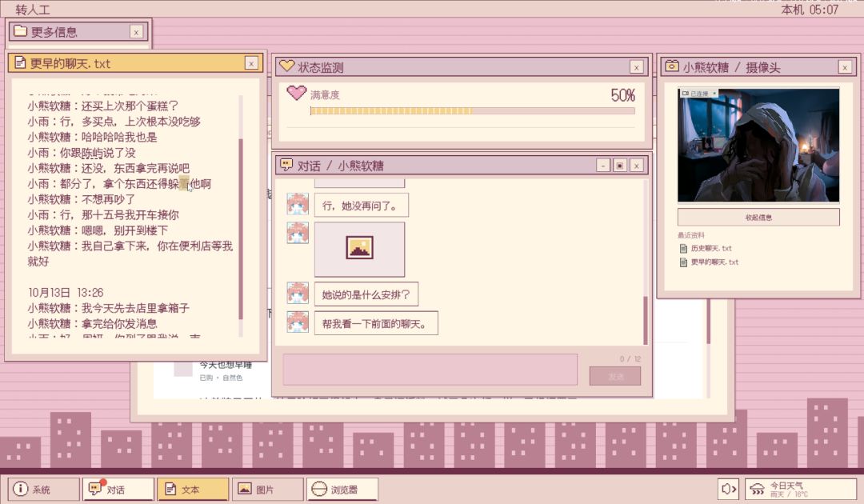Click the timestamp 10月13日 13:26
864x504 pixels.
coord(66,293)
